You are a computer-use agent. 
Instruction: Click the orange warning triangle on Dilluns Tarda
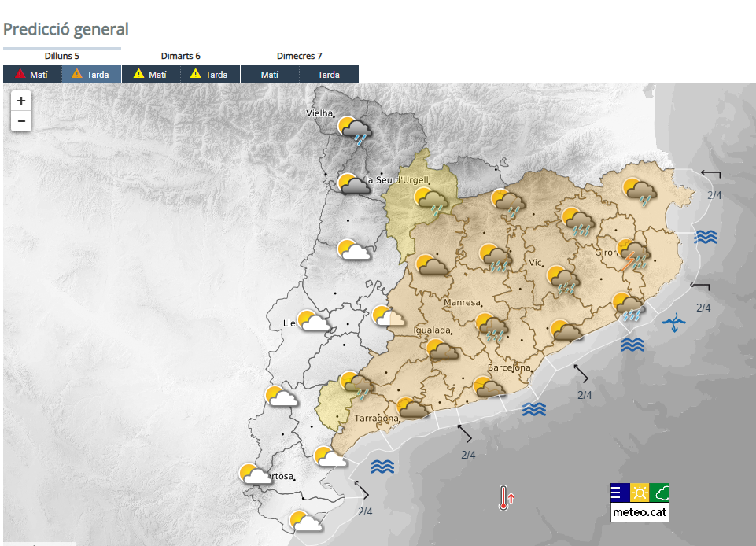(x=77, y=74)
